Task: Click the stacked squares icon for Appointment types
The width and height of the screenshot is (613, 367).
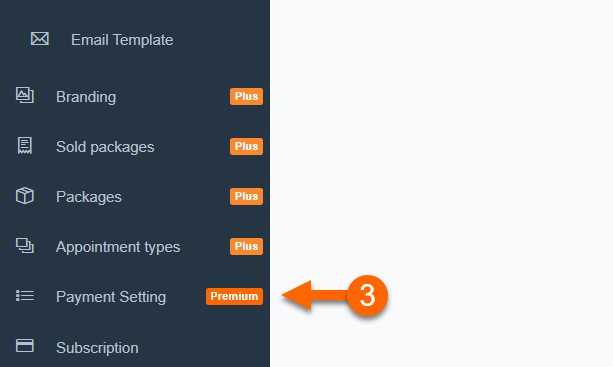Action: [25, 245]
